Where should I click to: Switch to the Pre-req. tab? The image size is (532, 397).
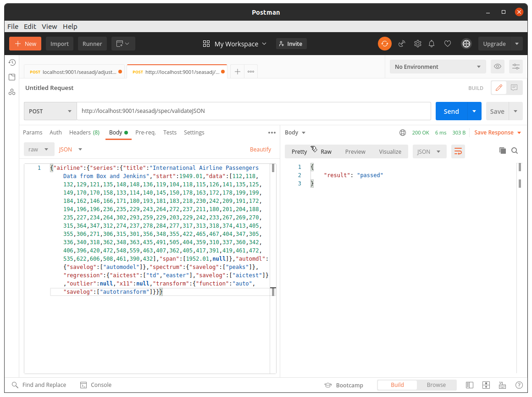145,133
